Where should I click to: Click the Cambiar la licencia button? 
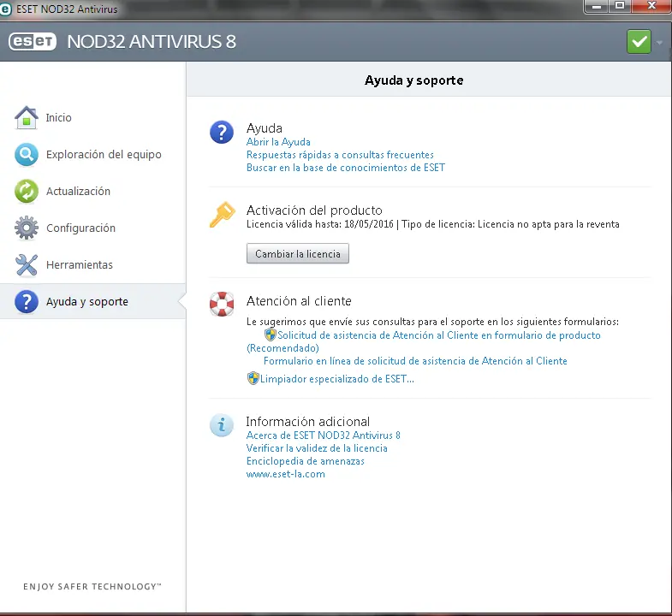[x=298, y=253]
